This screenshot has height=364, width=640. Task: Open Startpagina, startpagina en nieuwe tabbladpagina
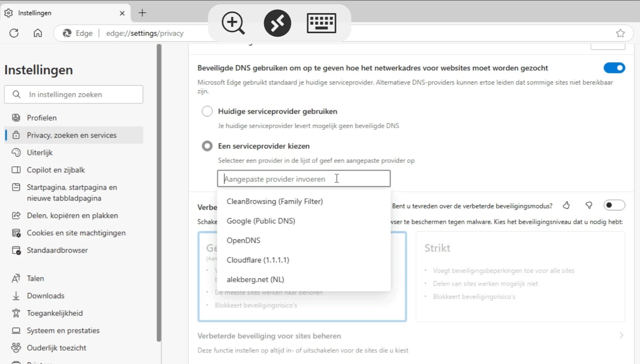(x=74, y=193)
